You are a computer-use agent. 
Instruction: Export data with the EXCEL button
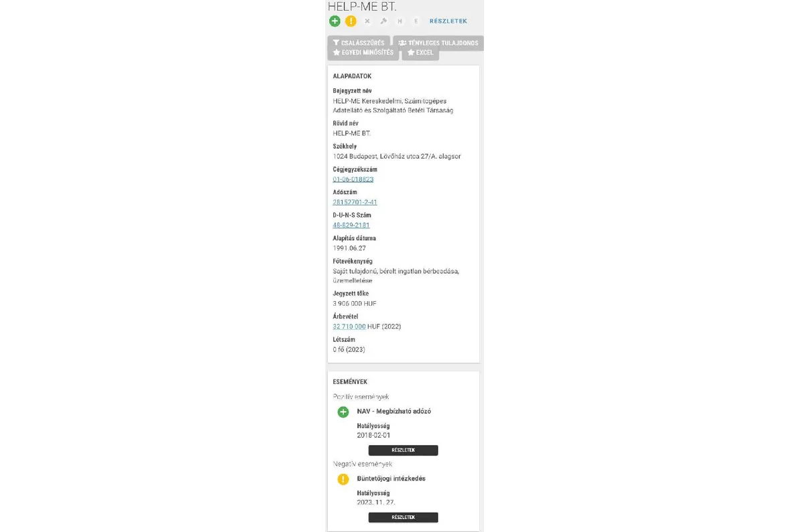coord(420,53)
